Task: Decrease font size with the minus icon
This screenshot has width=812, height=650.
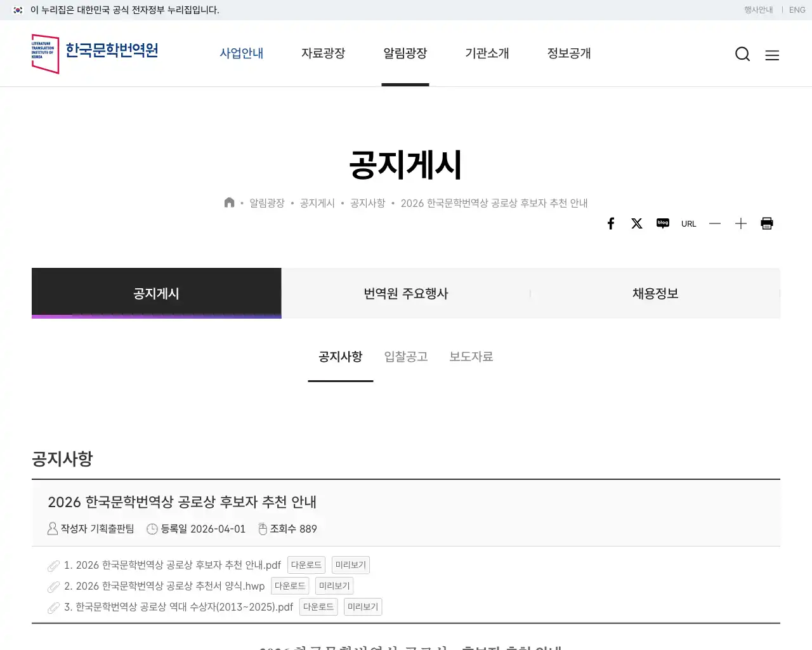Action: click(x=715, y=223)
